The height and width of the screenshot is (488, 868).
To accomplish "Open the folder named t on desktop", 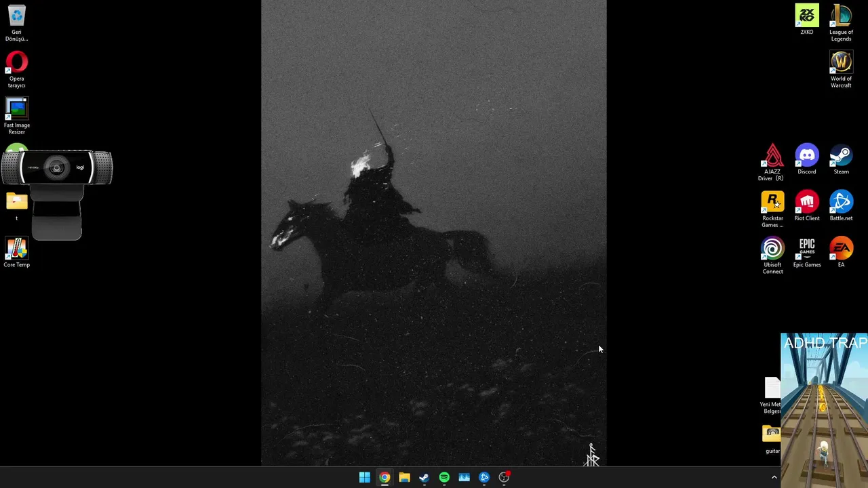I will (x=16, y=207).
